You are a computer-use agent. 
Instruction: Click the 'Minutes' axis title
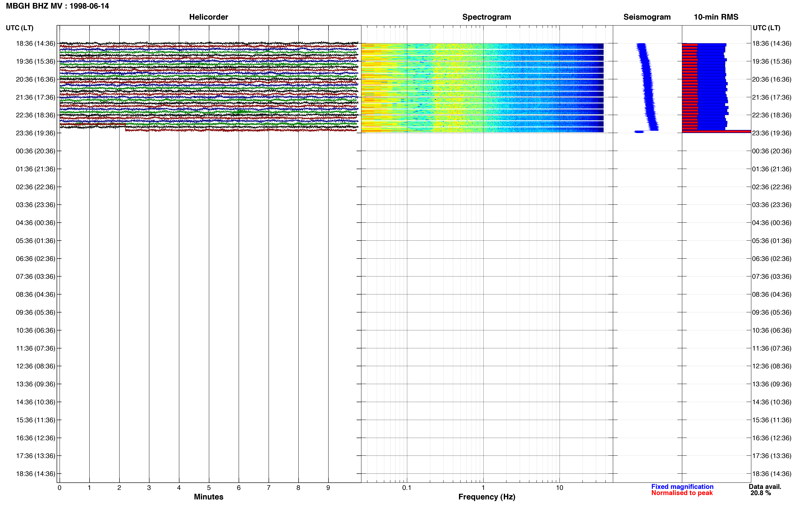[209, 497]
